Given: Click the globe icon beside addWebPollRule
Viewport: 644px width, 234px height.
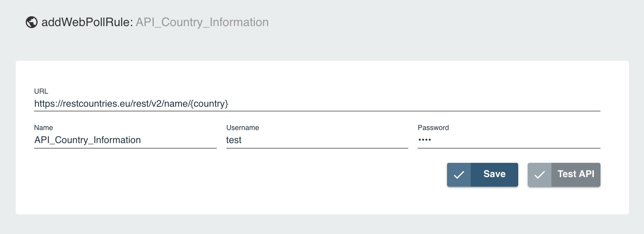Looking at the screenshot, I should (32, 23).
